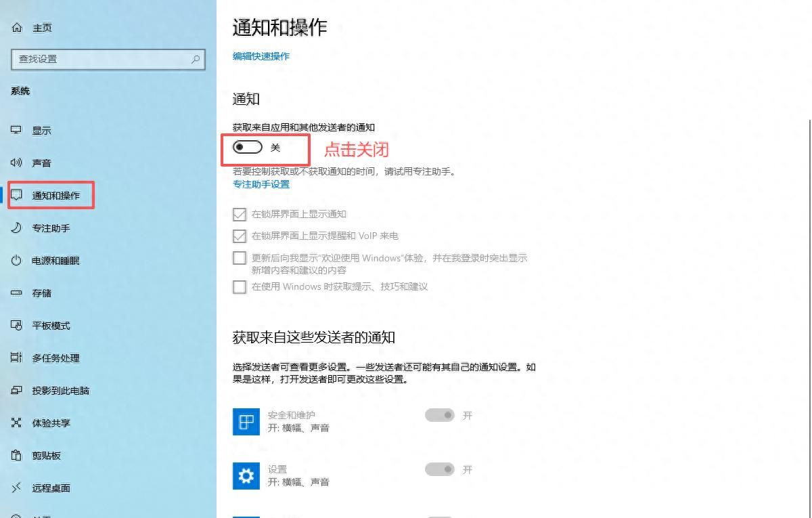Toggle off 设置 sender notifications
812x518 pixels.
click(x=440, y=469)
